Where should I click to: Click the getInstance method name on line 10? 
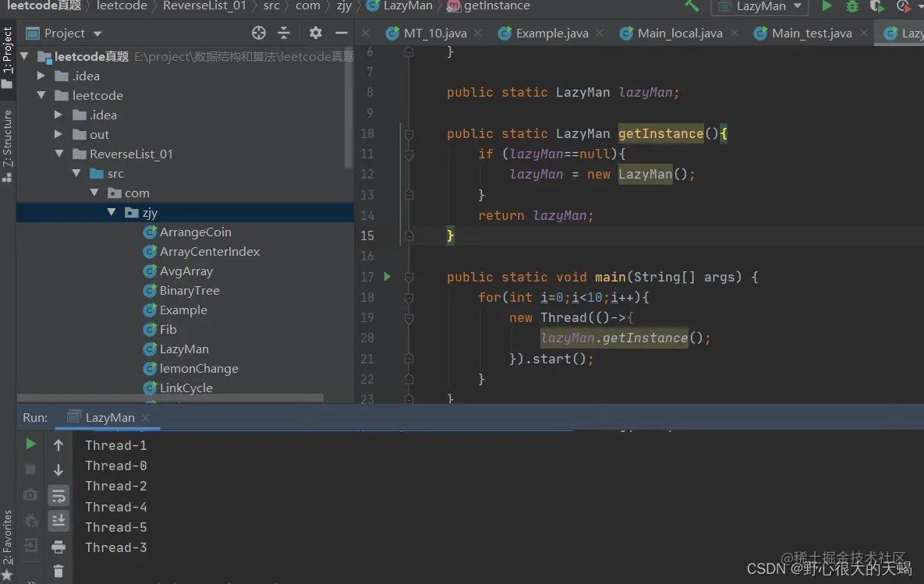660,134
